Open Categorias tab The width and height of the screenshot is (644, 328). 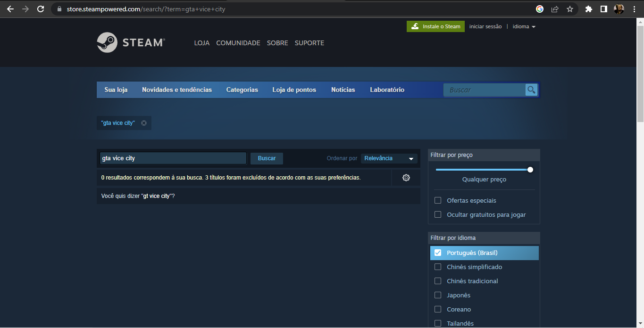point(242,90)
